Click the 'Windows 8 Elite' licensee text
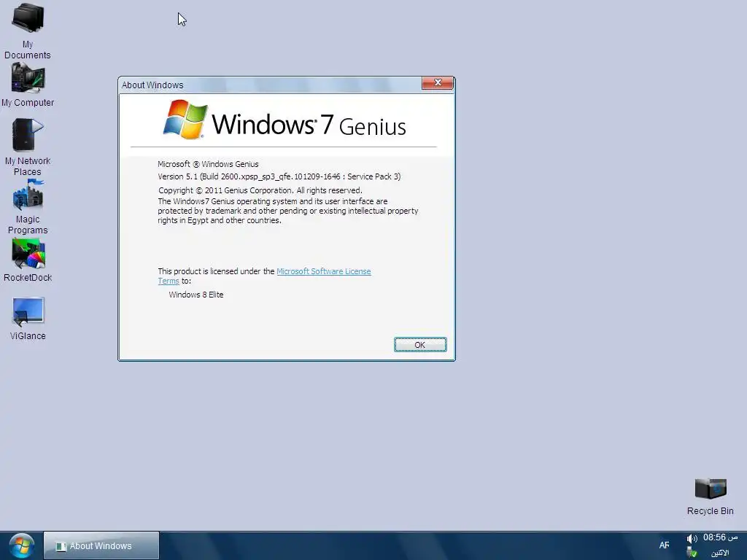Viewport: 747px width, 560px height. pos(196,295)
